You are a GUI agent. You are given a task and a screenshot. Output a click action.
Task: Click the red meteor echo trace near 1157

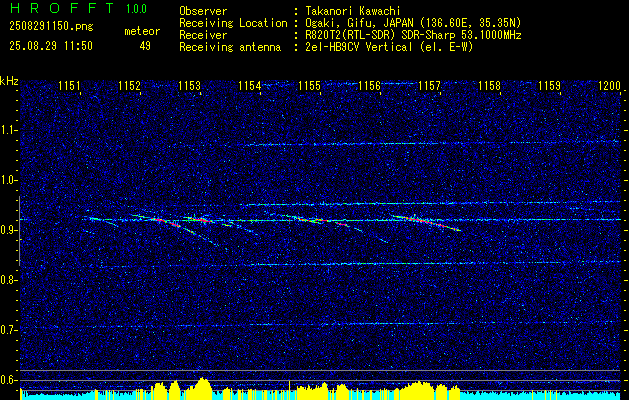pos(425,222)
